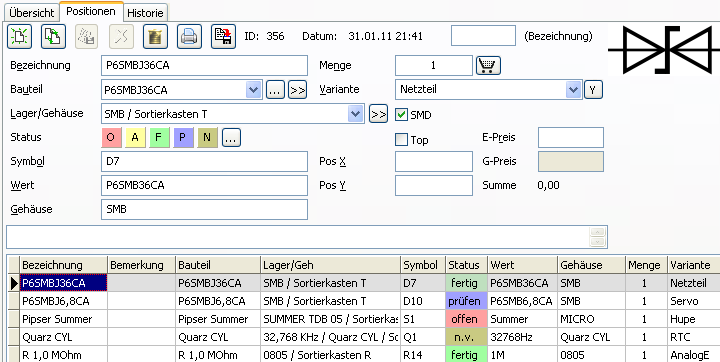The width and height of the screenshot is (720, 362).
Task: Click the Pos X input field
Action: pos(433,162)
